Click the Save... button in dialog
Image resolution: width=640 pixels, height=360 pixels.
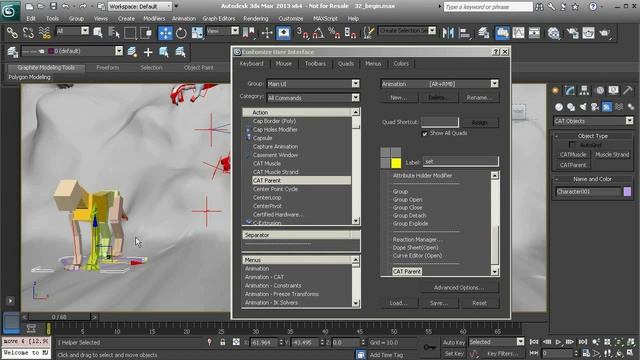point(439,303)
